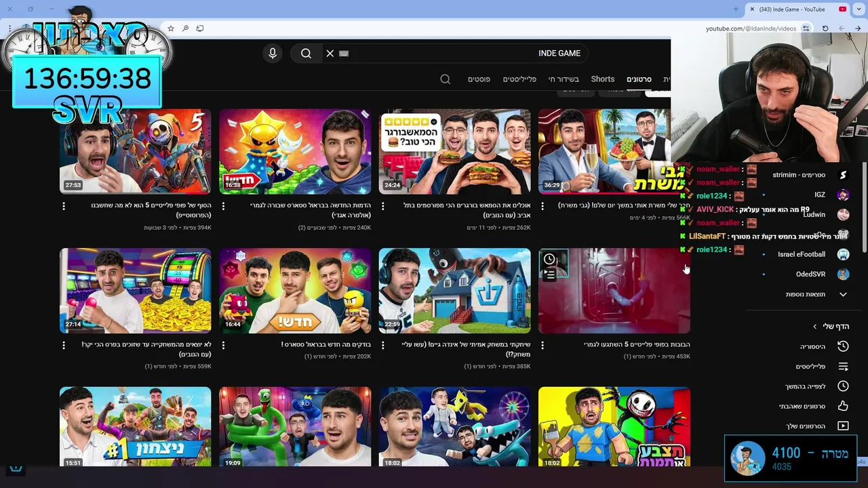Click the 16:38 Brawl Stars video thumbnail

(295, 152)
